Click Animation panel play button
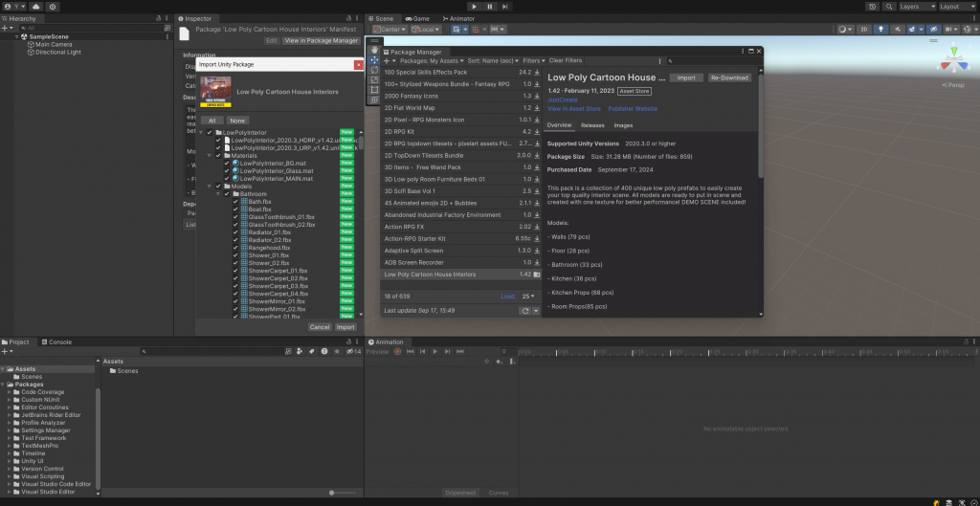This screenshot has height=506, width=980. (x=435, y=352)
